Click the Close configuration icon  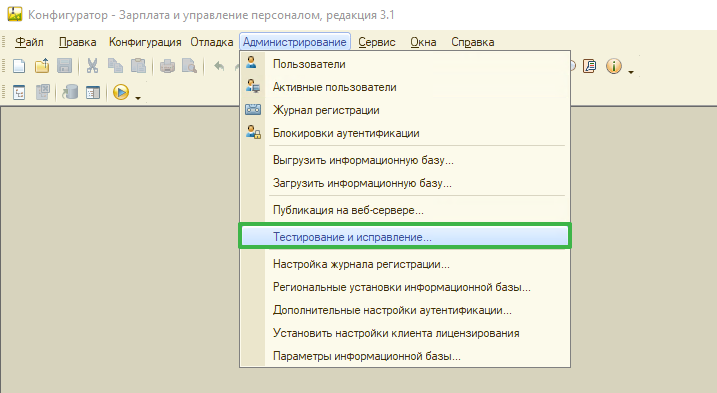43,92
